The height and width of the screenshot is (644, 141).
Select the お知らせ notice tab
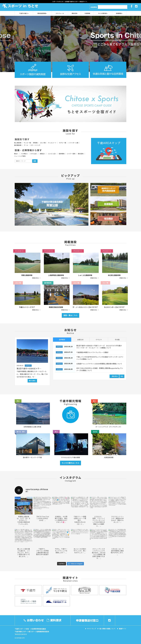(80, 340)
